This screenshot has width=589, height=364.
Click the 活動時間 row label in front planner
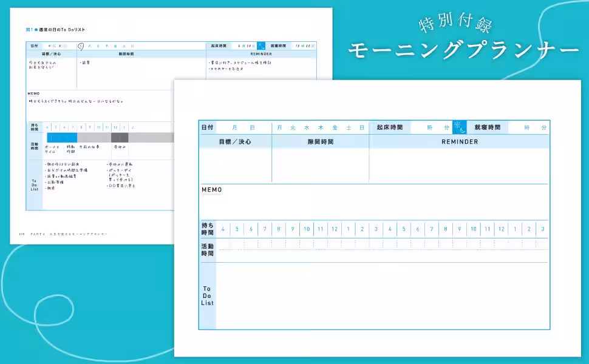pos(207,250)
